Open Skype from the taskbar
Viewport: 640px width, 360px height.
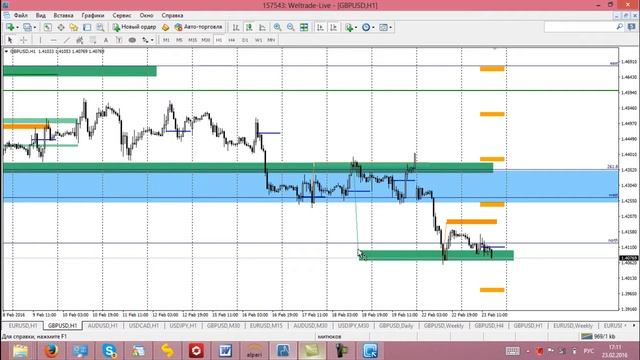(x=109, y=351)
